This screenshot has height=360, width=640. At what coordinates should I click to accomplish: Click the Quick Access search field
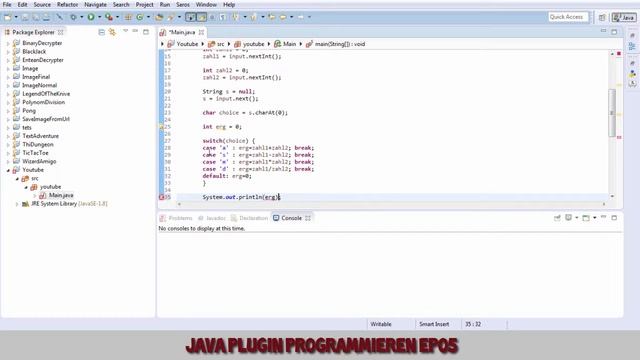pos(568,17)
